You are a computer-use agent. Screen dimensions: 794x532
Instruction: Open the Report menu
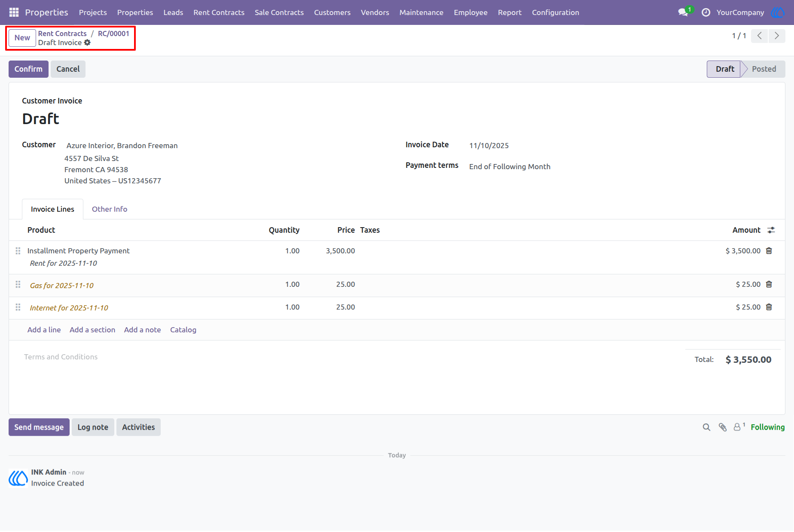click(510, 12)
